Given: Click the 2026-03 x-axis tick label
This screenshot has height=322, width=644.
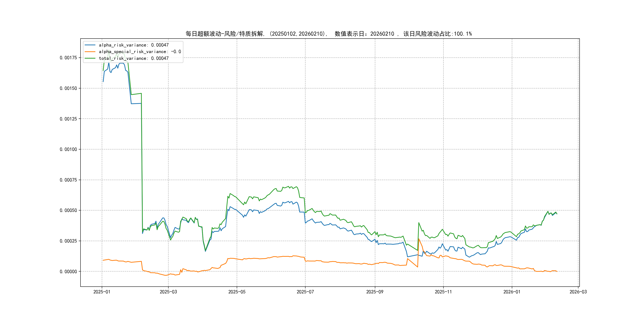Looking at the screenshot, I should 578,292.
